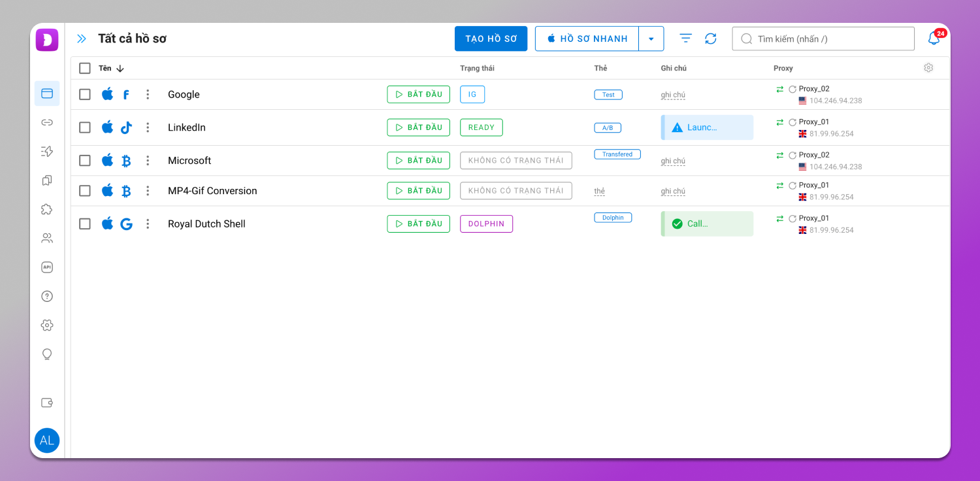Open table column settings gear
This screenshot has height=481, width=980.
(x=928, y=68)
